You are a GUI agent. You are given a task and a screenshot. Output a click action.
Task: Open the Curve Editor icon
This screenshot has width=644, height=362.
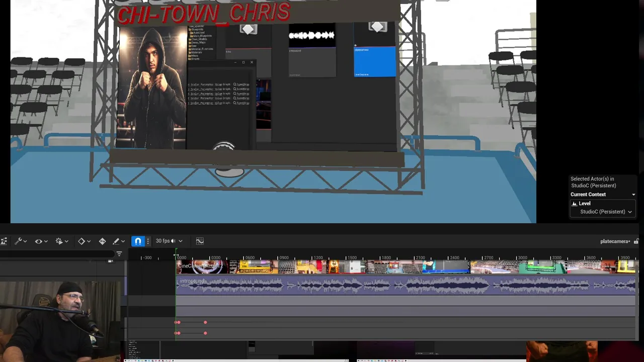pyautogui.click(x=200, y=241)
